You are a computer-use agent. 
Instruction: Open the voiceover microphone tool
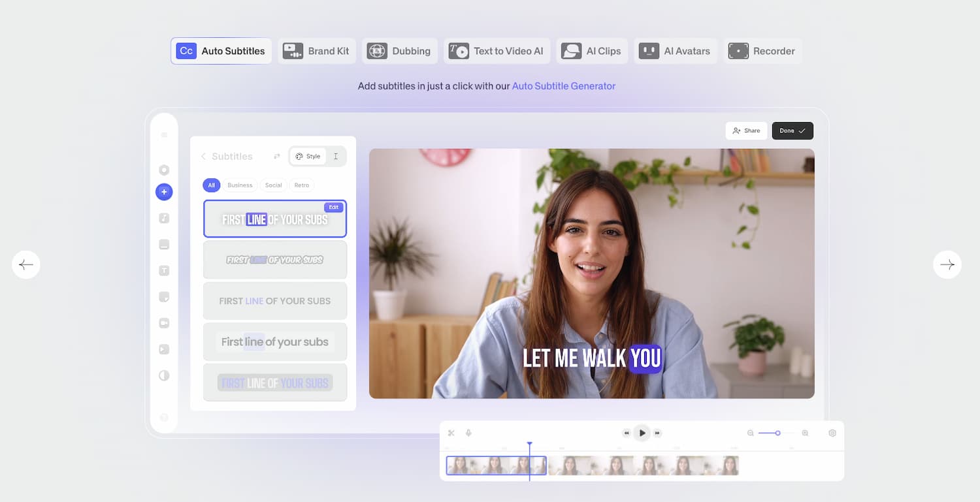coord(468,432)
